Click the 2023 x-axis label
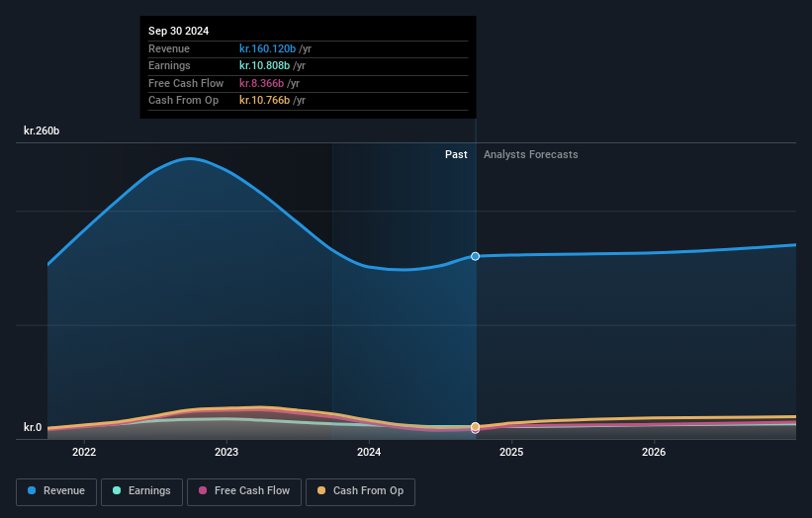Image resolution: width=812 pixels, height=518 pixels. coord(226,452)
